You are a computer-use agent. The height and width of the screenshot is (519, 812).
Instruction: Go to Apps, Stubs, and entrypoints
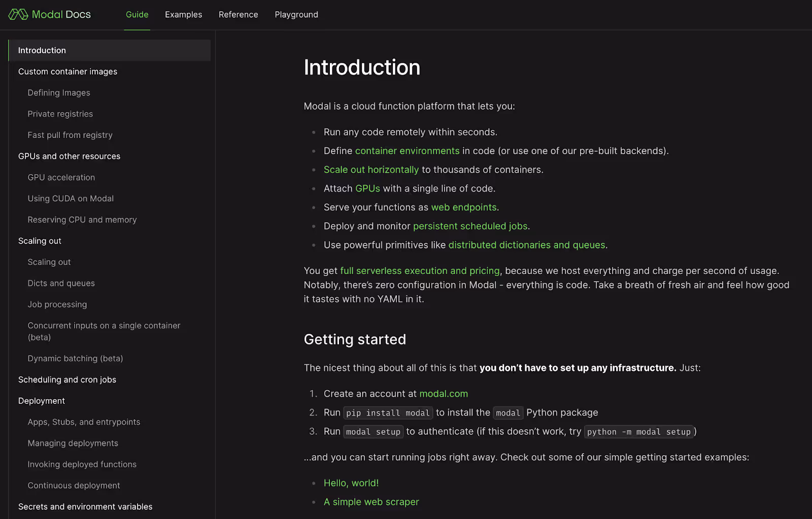tap(84, 422)
